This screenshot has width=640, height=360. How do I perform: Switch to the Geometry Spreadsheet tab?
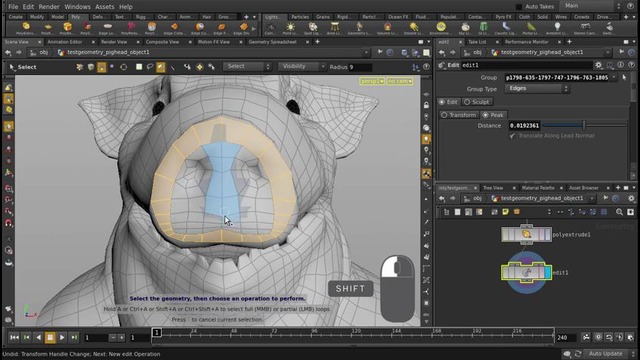click(x=273, y=42)
